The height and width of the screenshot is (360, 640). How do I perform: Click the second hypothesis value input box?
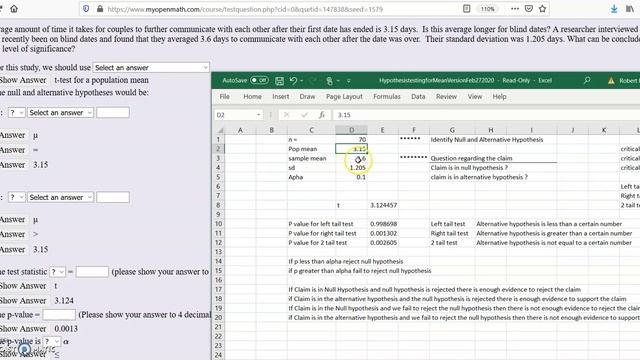113,197
